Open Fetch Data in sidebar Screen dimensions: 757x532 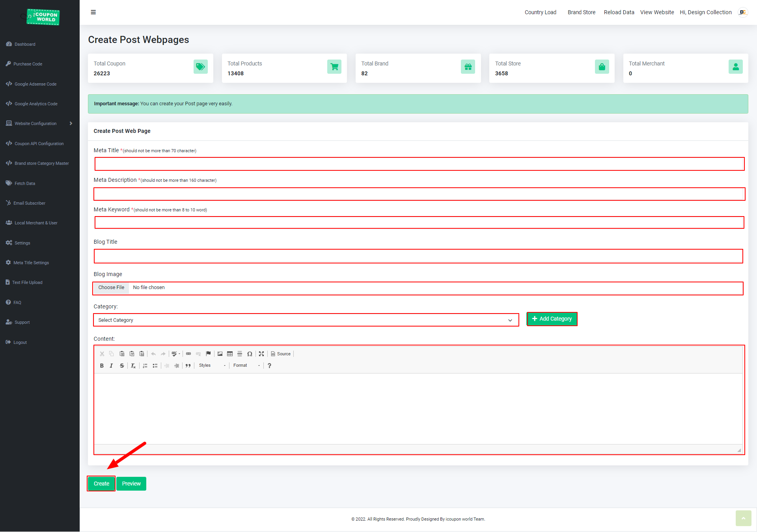pyautogui.click(x=24, y=183)
